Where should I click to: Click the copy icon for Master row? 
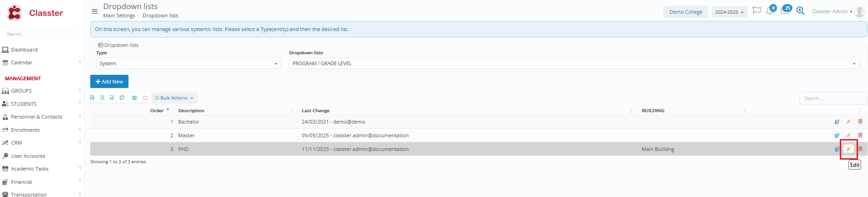pos(837,135)
